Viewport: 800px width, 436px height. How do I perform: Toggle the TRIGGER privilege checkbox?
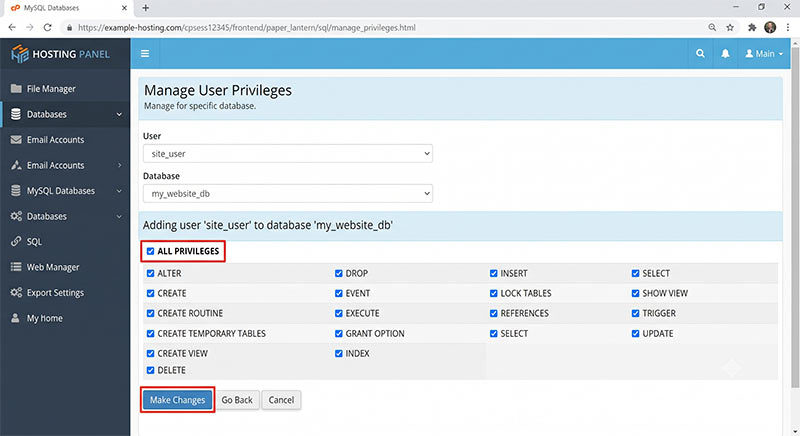click(635, 313)
